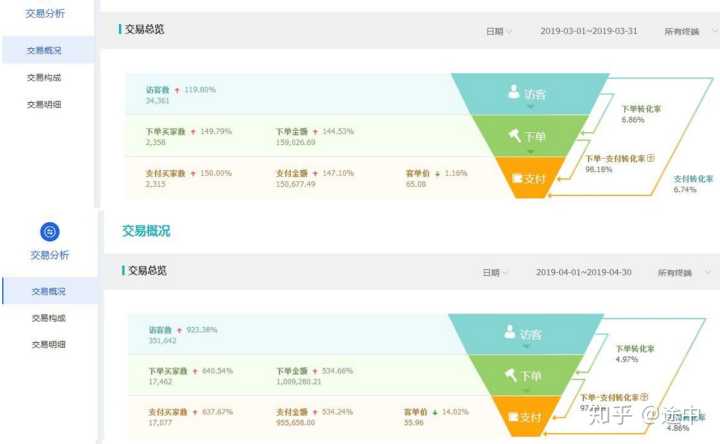Click the April 下单转化率 value 4.97%
The image size is (720, 444).
pos(627,360)
